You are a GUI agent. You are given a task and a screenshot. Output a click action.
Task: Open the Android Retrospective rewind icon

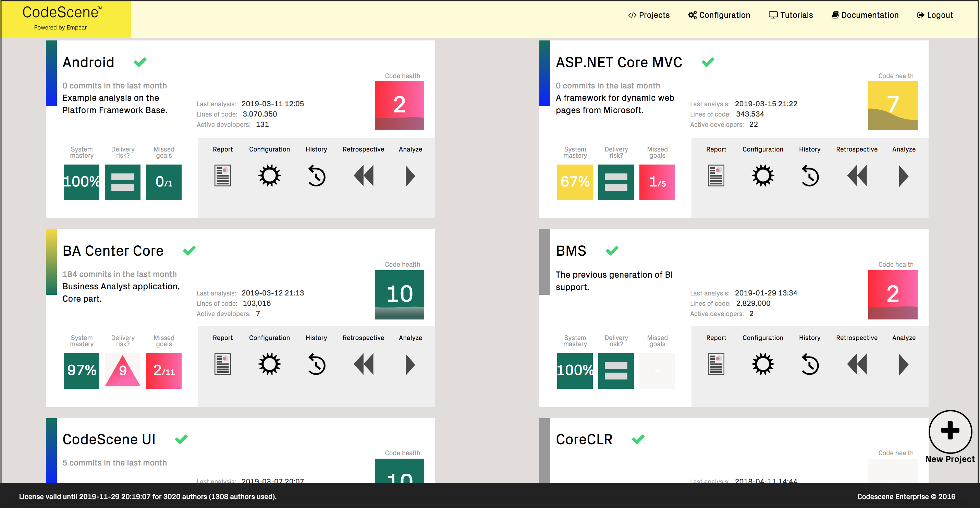click(364, 176)
